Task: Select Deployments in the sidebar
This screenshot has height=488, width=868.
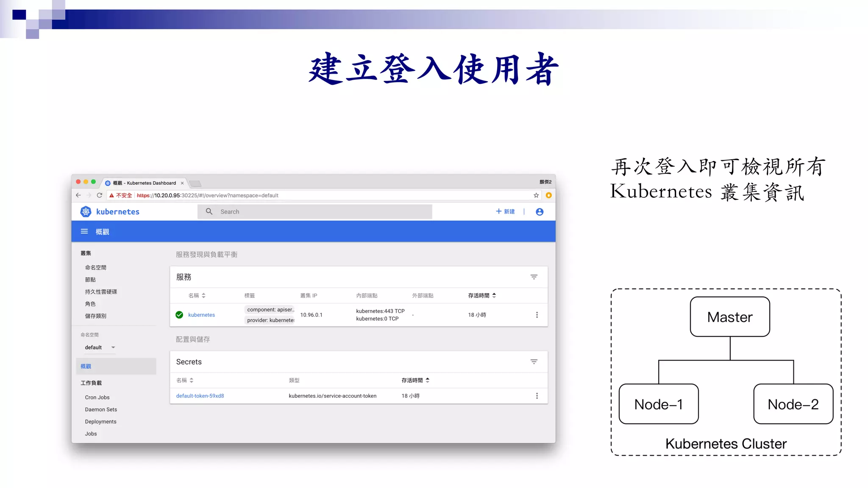Action: tap(100, 421)
